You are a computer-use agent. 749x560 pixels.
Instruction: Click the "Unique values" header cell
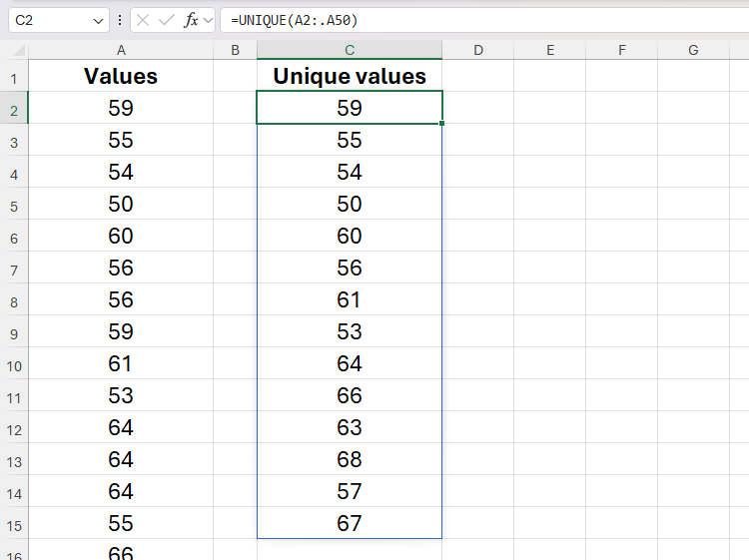(350, 77)
